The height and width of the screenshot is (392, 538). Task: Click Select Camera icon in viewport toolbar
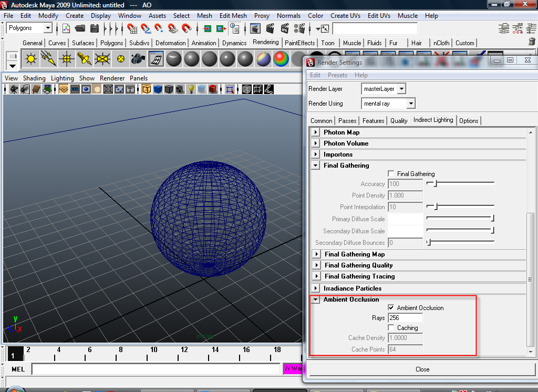[x=14, y=89]
